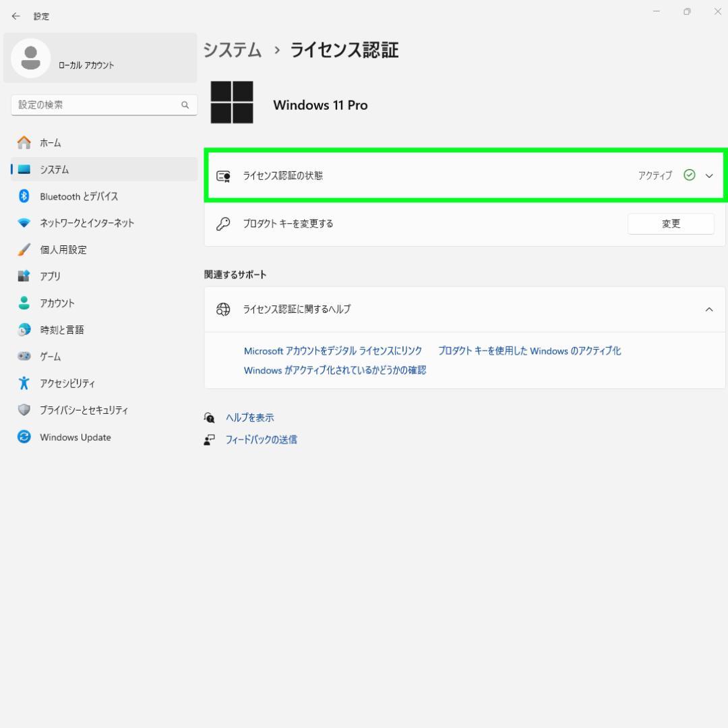Click the ローカル アカウント profile label

[86, 65]
